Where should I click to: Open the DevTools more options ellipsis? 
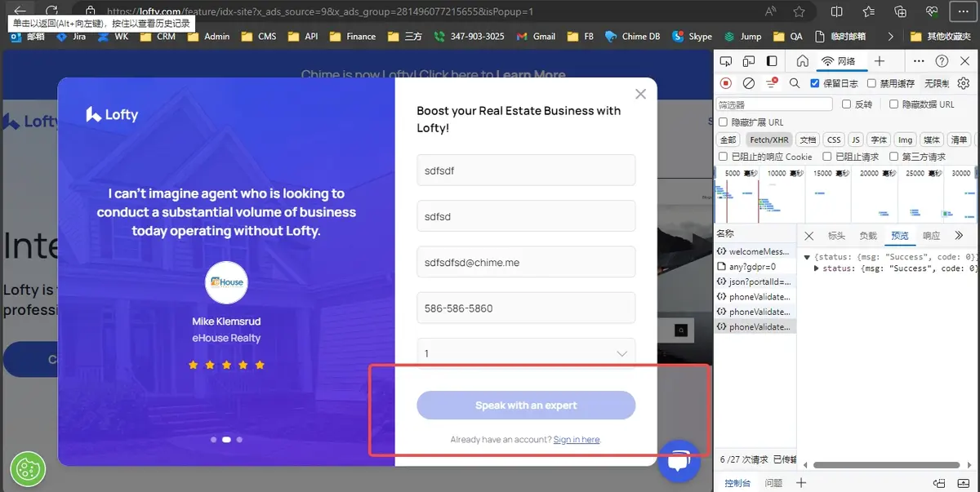[x=919, y=61]
